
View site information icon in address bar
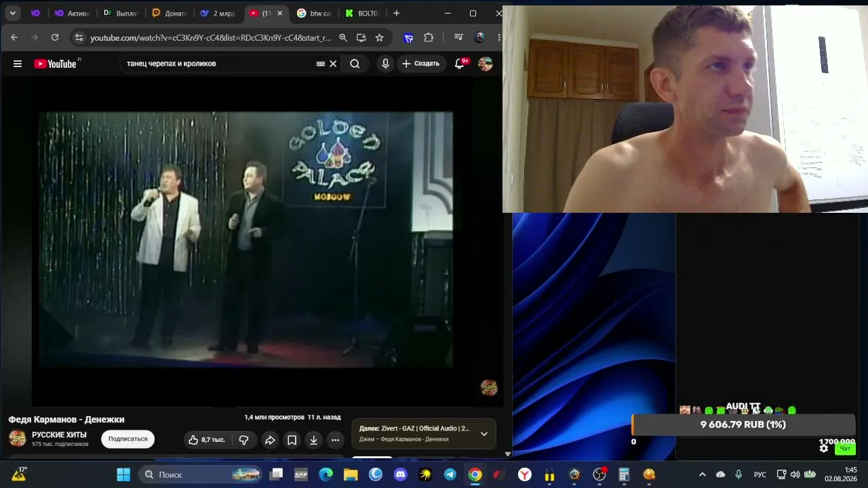pyautogui.click(x=79, y=38)
